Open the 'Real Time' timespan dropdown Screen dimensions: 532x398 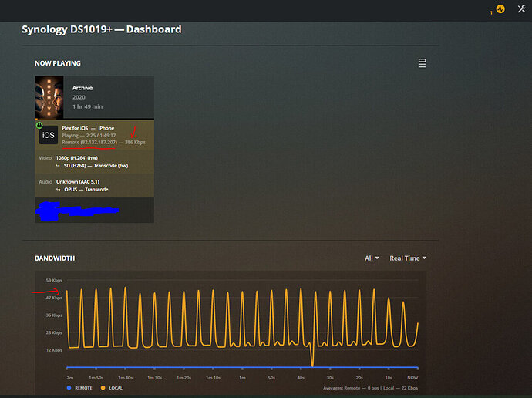[408, 258]
